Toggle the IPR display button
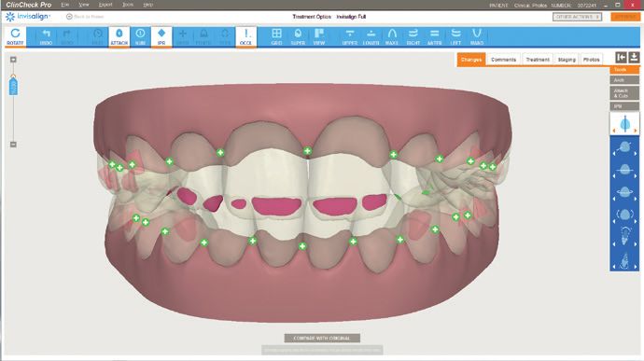 [x=161, y=36]
